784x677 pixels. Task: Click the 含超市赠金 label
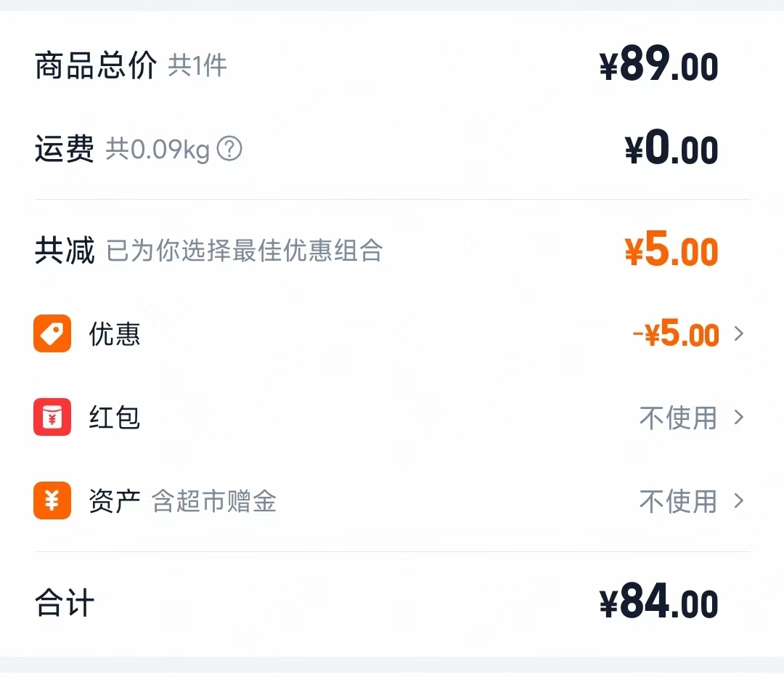[216, 501]
